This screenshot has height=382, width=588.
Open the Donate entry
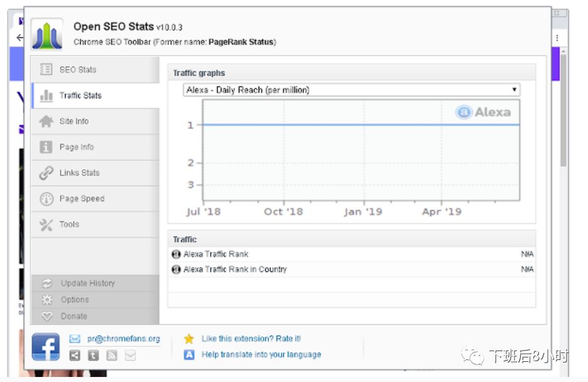tap(95, 317)
